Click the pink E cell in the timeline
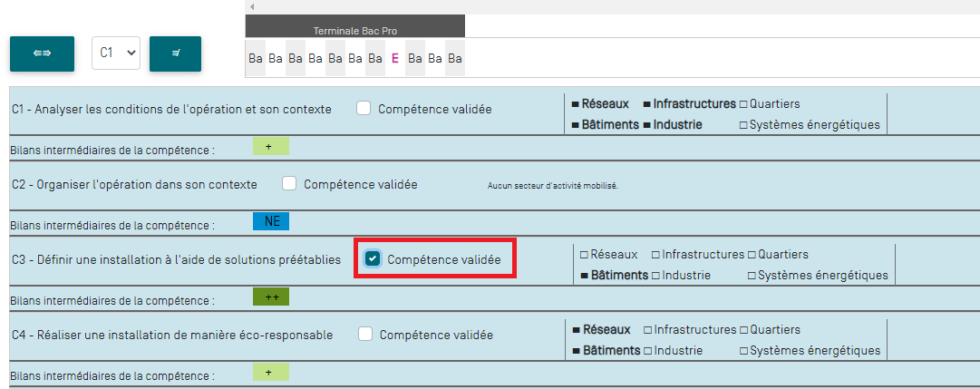The image size is (980, 389). click(395, 58)
